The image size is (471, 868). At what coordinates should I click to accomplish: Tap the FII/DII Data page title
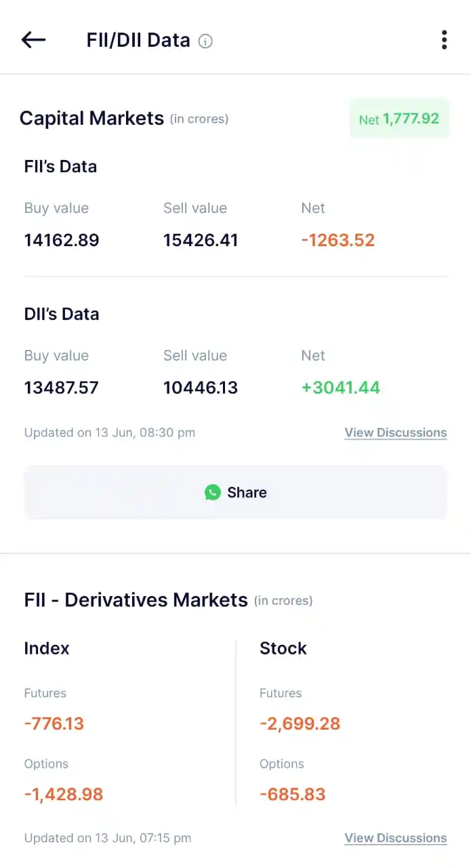(x=138, y=40)
